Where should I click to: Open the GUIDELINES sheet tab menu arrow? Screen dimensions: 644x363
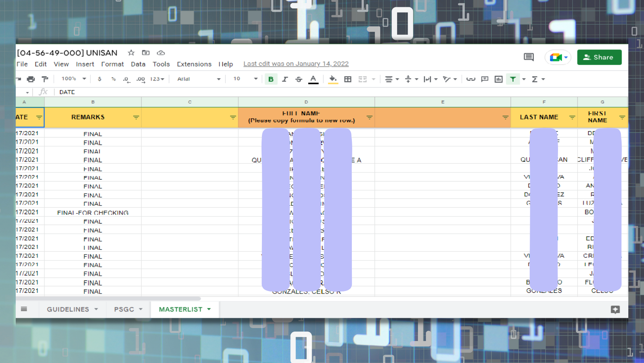pos(96,309)
